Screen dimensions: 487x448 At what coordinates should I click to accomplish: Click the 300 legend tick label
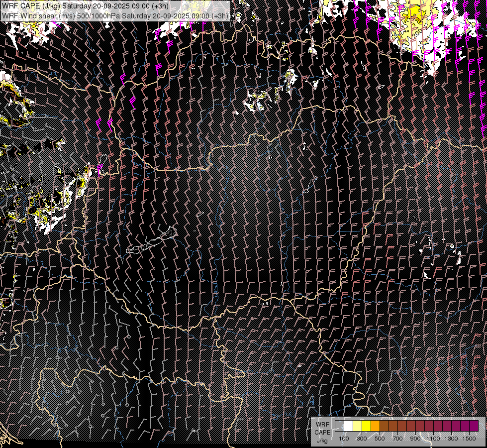(x=362, y=439)
